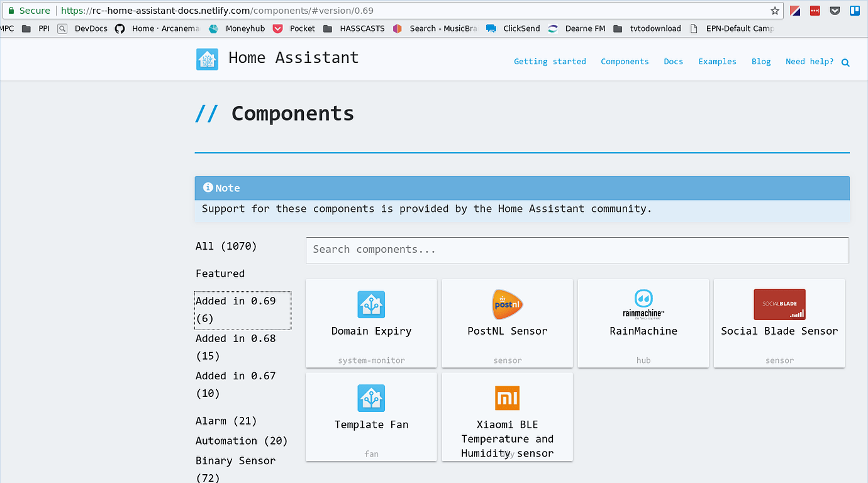868x483 pixels.
Task: Open the Moneyhub bookmark
Action: 238,28
